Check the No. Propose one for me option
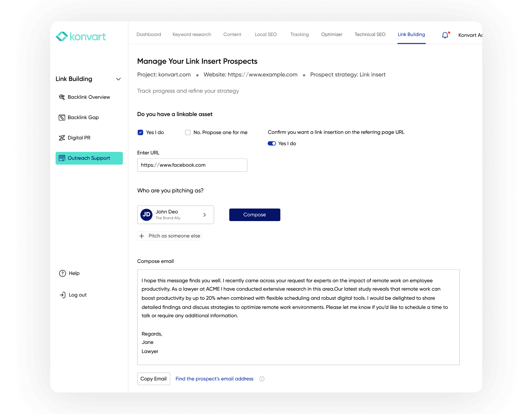This screenshot has height=414, width=532. tap(188, 132)
